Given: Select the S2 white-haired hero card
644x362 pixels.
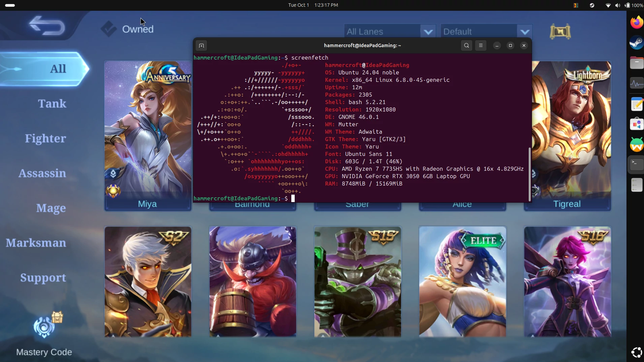Looking at the screenshot, I should tap(148, 282).
